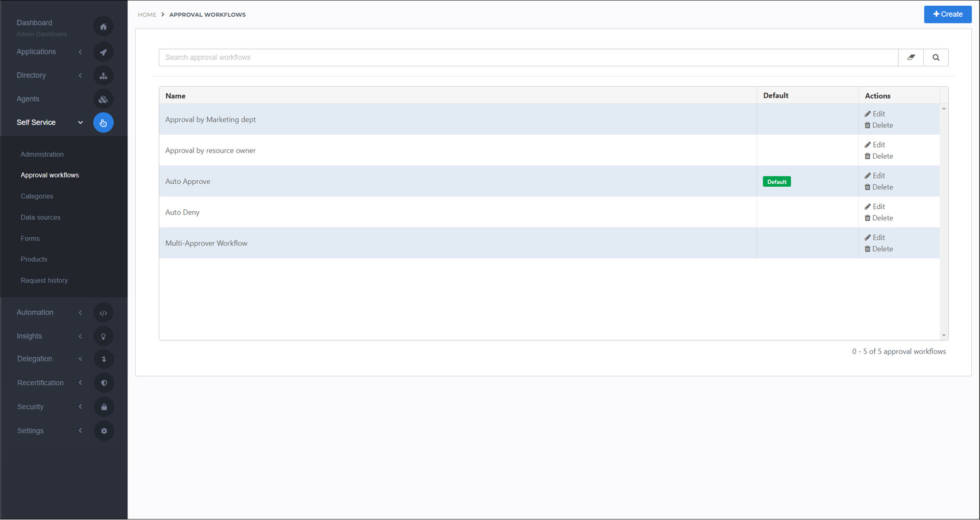Click the Security lock icon
Image resolution: width=980 pixels, height=520 pixels.
(x=104, y=407)
